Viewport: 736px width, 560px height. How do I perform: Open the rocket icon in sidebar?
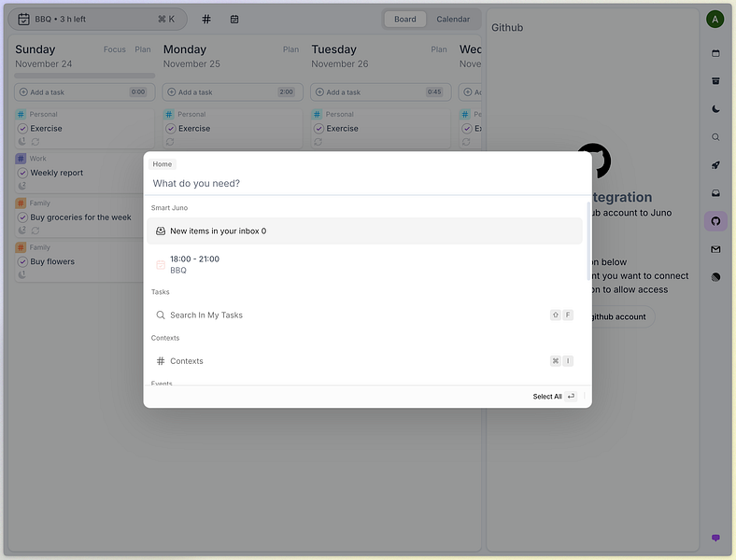[715, 165]
